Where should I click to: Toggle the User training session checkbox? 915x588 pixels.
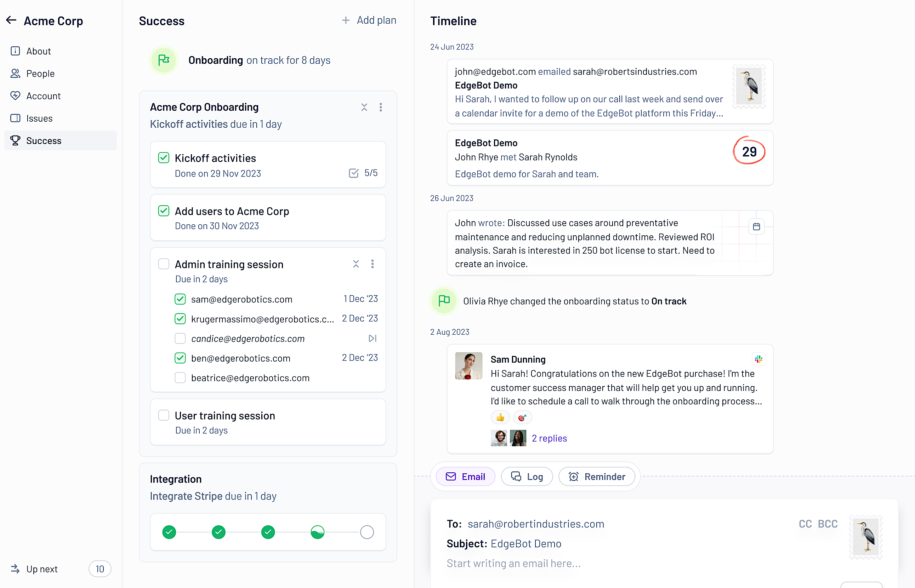coord(163,416)
